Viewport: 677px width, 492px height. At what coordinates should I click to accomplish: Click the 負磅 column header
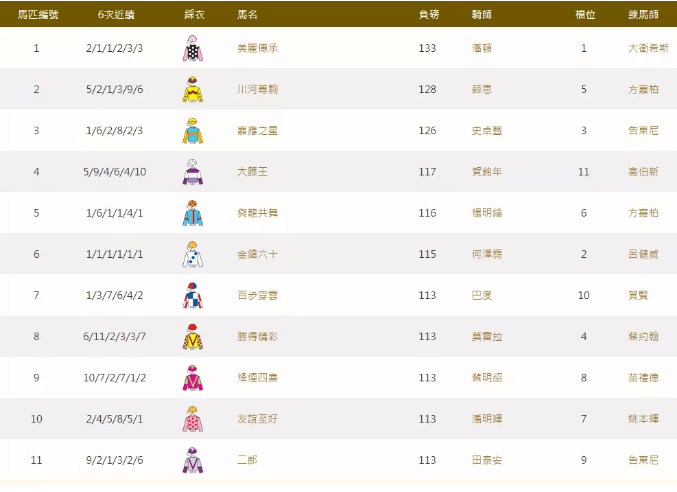[x=427, y=14]
